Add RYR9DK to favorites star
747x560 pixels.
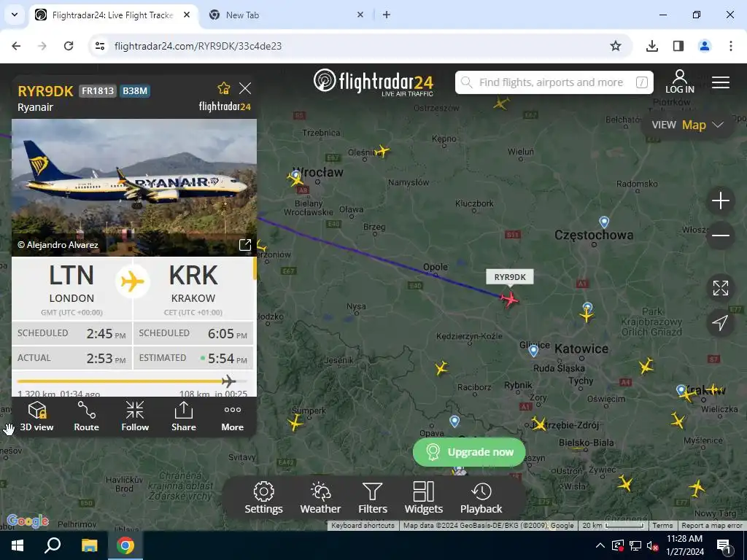(x=223, y=88)
